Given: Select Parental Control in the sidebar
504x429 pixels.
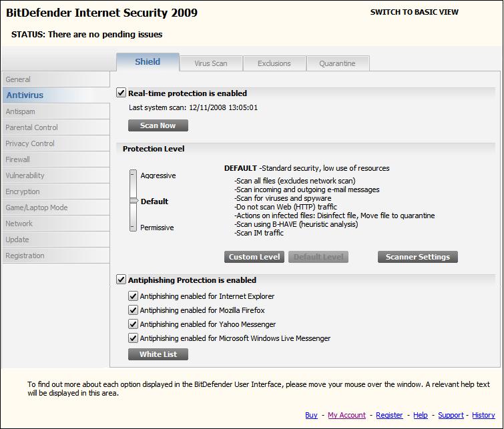Looking at the screenshot, I should [x=56, y=127].
